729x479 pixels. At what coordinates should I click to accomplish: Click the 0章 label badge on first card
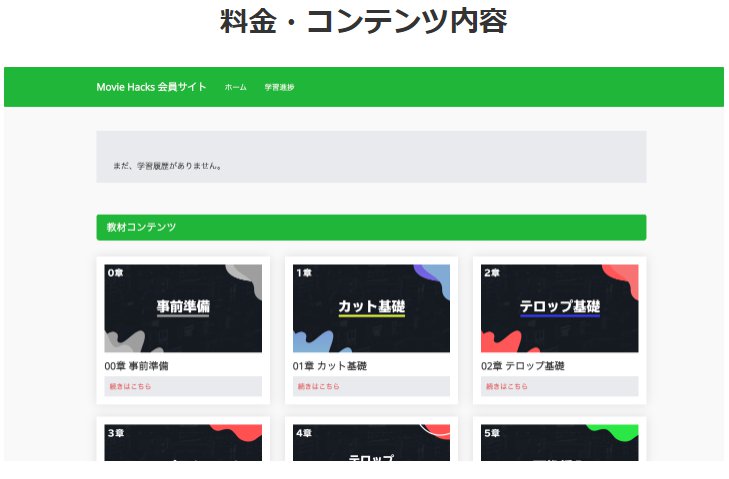point(115,273)
